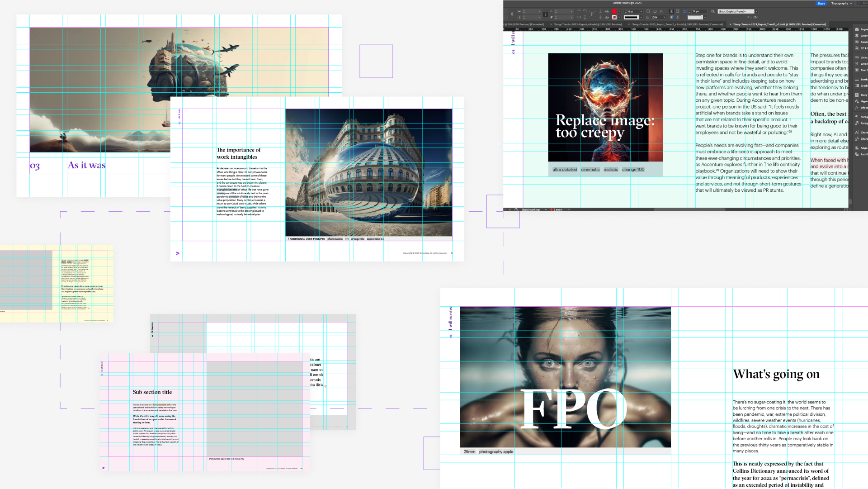
Task: Open the Pages panel icon
Action: coord(857,29)
